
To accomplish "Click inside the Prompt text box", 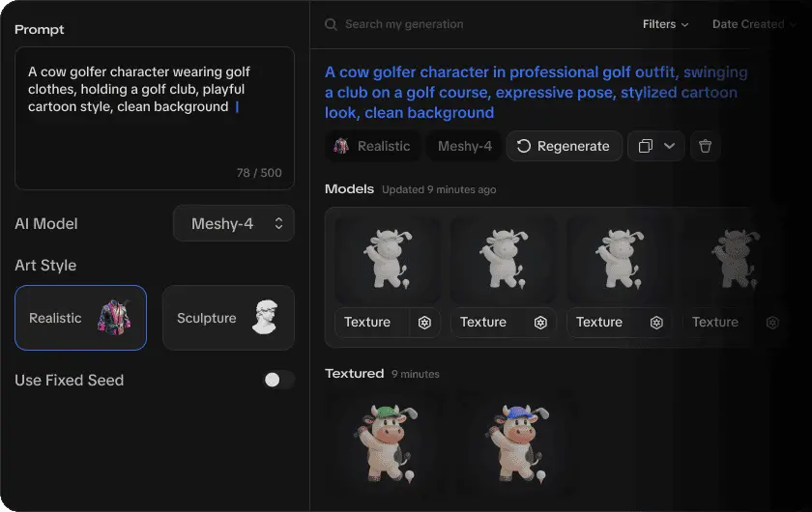I will pyautogui.click(x=155, y=118).
